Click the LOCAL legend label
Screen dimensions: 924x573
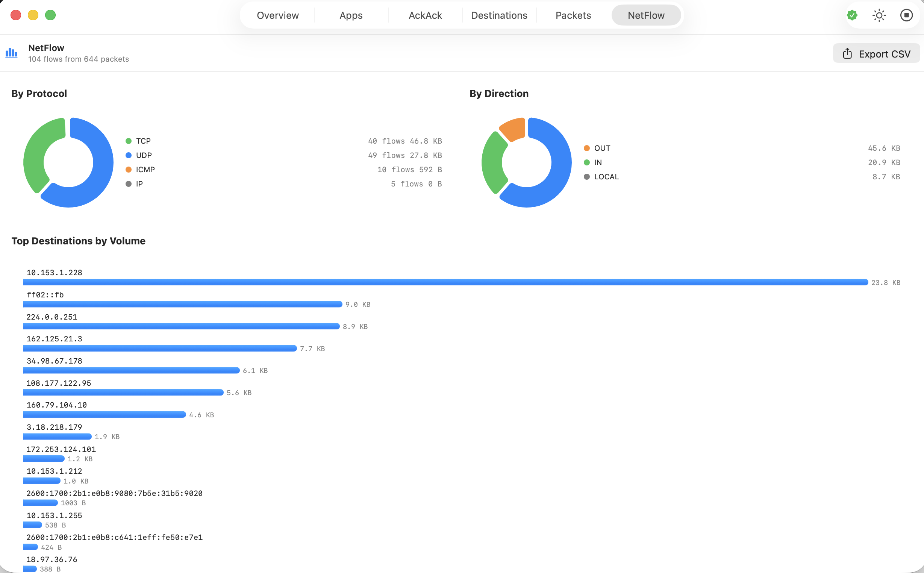point(606,177)
